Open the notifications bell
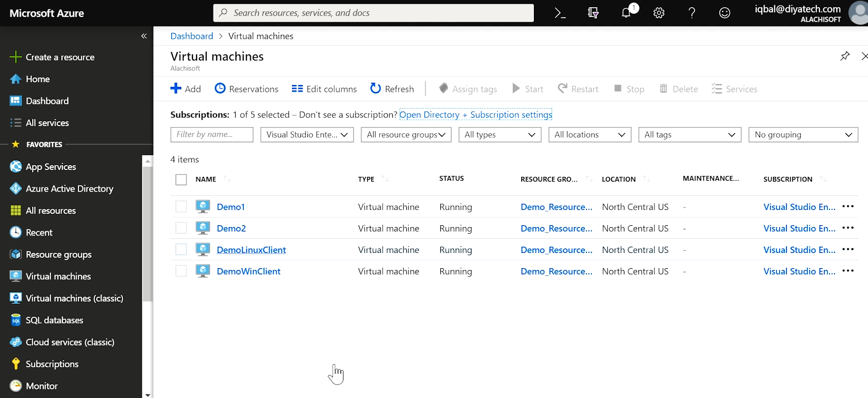868x398 pixels. point(626,13)
